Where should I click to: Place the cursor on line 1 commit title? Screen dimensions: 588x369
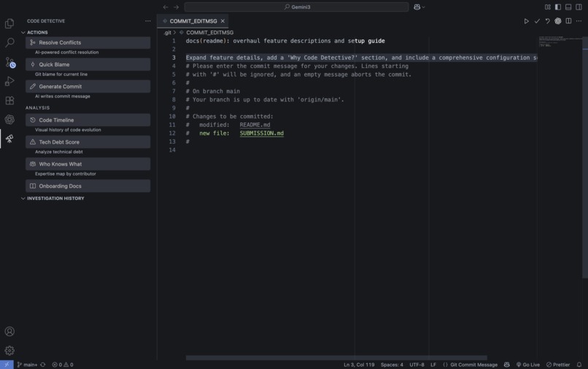point(285,41)
